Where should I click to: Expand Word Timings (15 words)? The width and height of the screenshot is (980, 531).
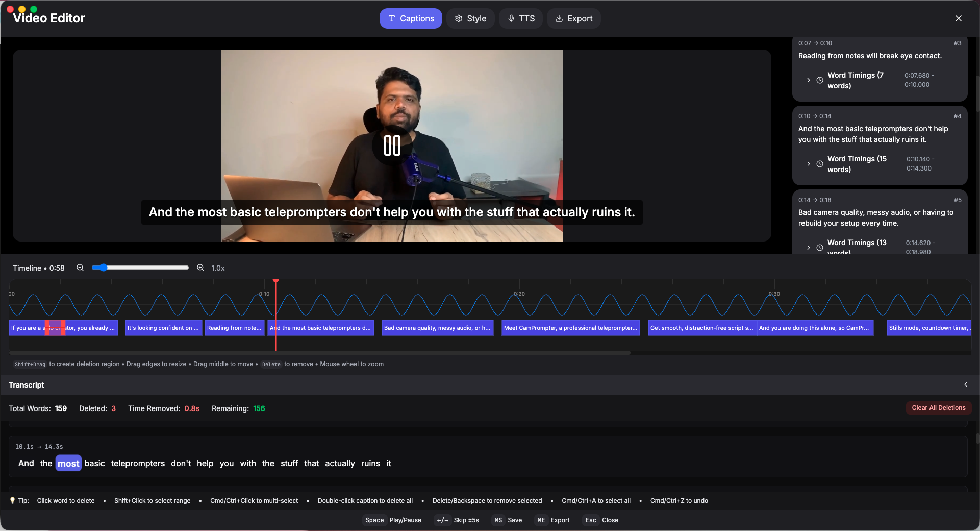pyautogui.click(x=809, y=164)
